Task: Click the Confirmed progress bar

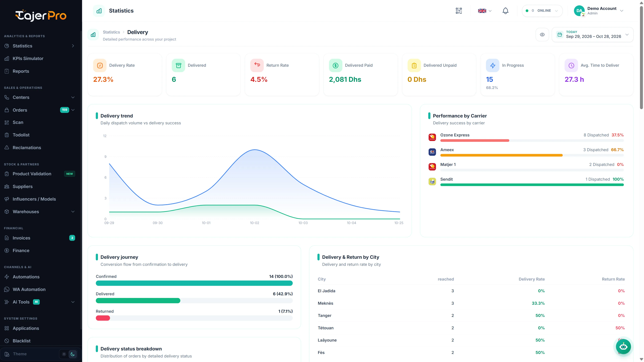Action: tap(194, 283)
